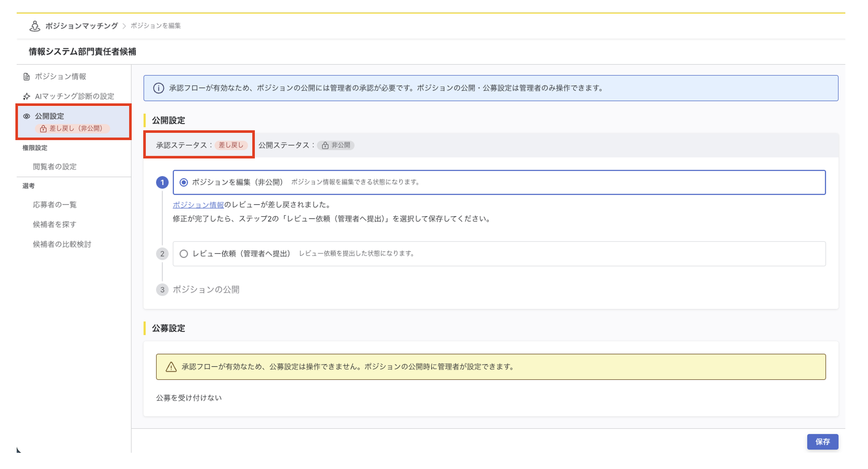The height and width of the screenshot is (469, 868).
Task: Open ポジションマッチング breadcrumb link
Action: pos(81,26)
